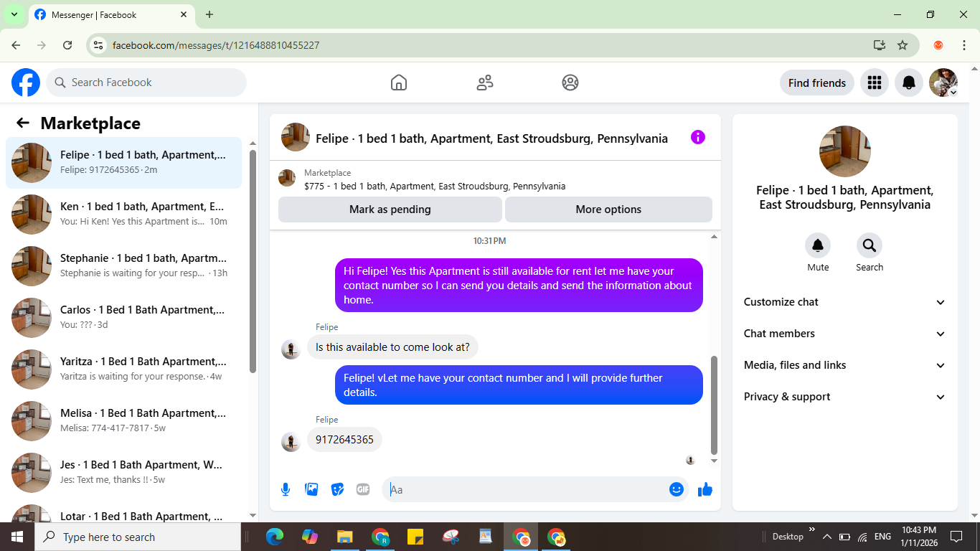
Task: Choose a GIF icon
Action: (x=363, y=489)
